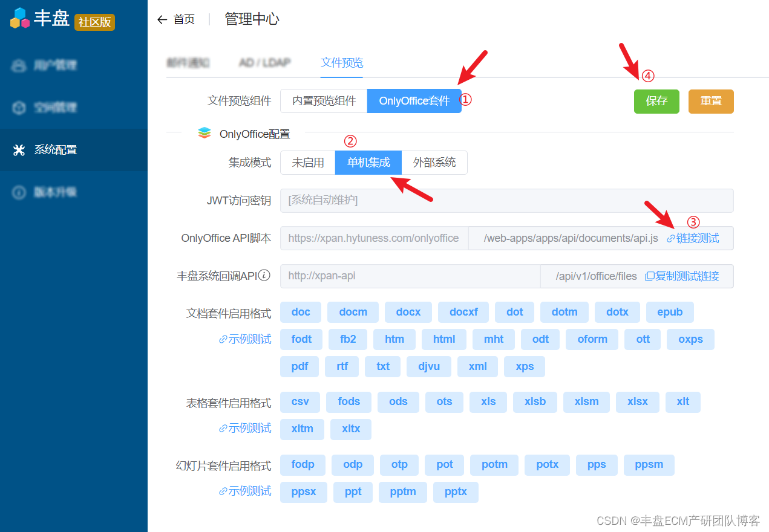This screenshot has height=532, width=769.
Task: Select the 内置预览组件 option
Action: coord(324,101)
